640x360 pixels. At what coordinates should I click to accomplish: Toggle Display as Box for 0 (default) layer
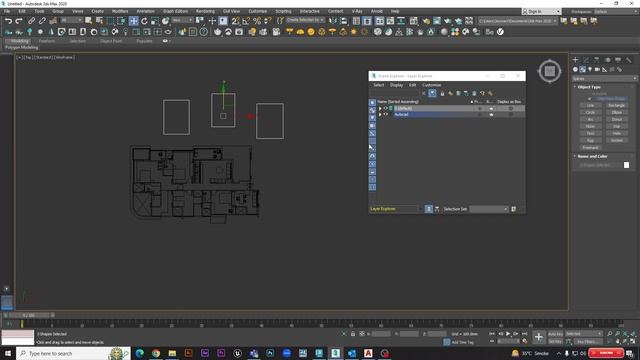(511, 108)
